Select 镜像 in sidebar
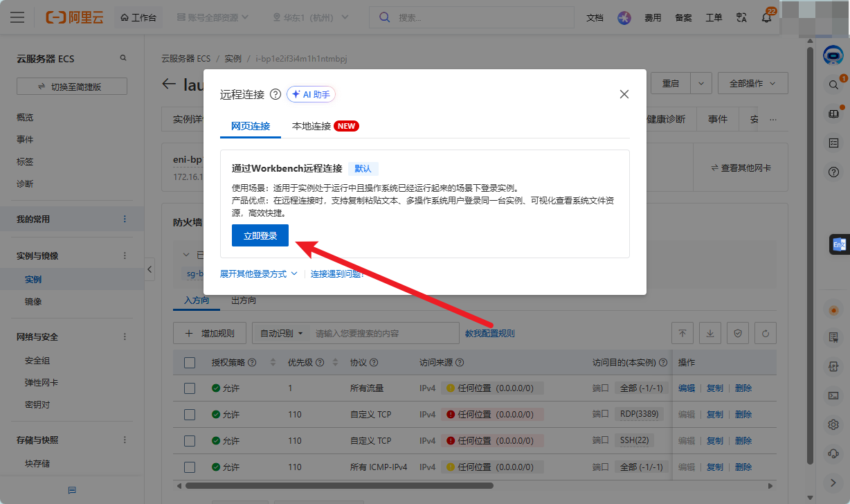Viewport: 850px width, 504px height. 33,302
